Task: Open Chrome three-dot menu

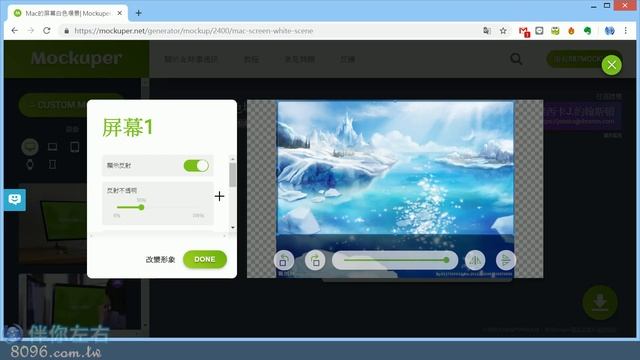Action: 625,31
